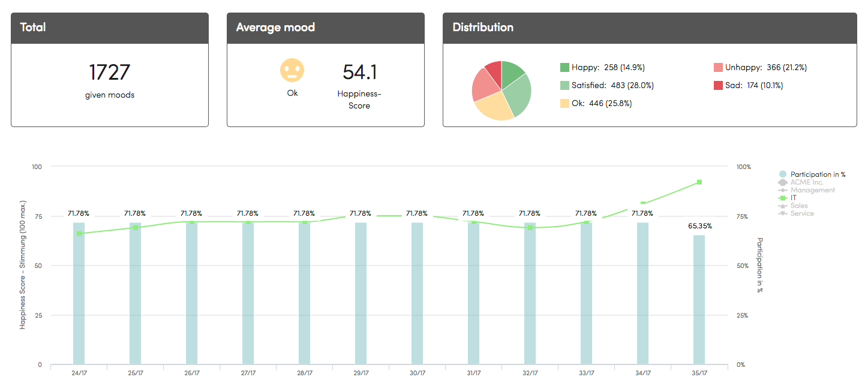
Task: Hide the IT line via legend
Action: coord(787,198)
